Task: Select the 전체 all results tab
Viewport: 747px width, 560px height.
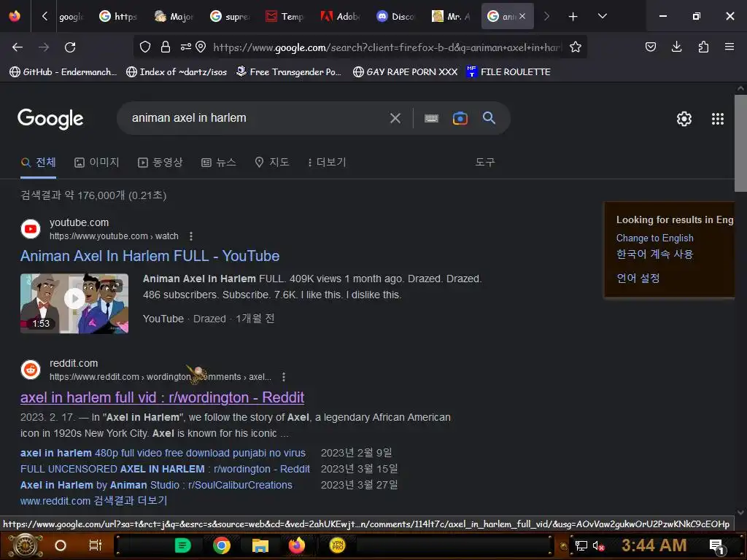Action: click(39, 163)
